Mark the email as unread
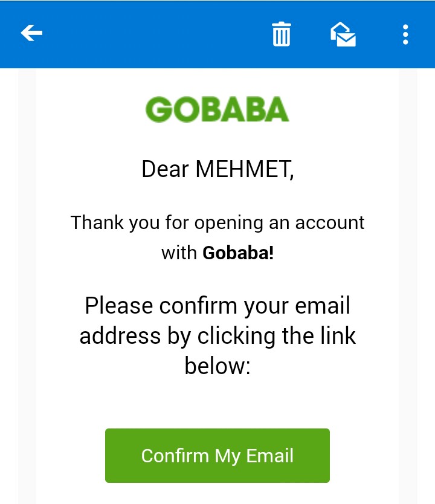Viewport: 435px width, 504px height. click(343, 34)
